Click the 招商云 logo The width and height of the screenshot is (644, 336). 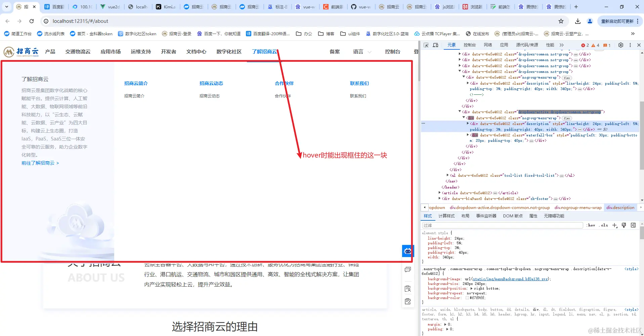click(x=21, y=52)
